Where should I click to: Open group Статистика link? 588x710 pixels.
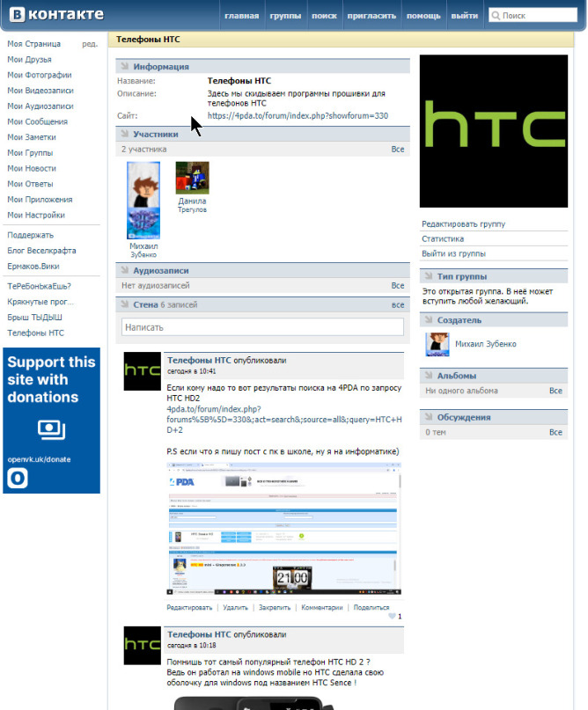pyautogui.click(x=443, y=238)
